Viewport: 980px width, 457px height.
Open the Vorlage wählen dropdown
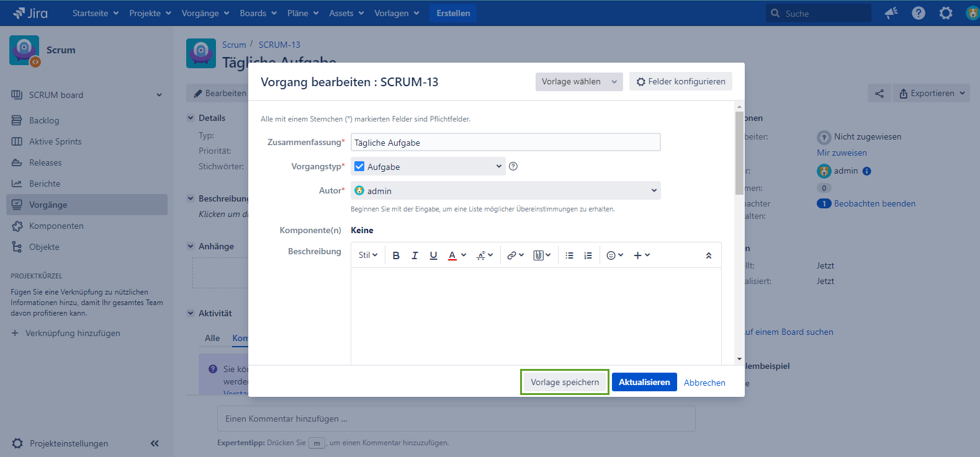[x=578, y=82]
